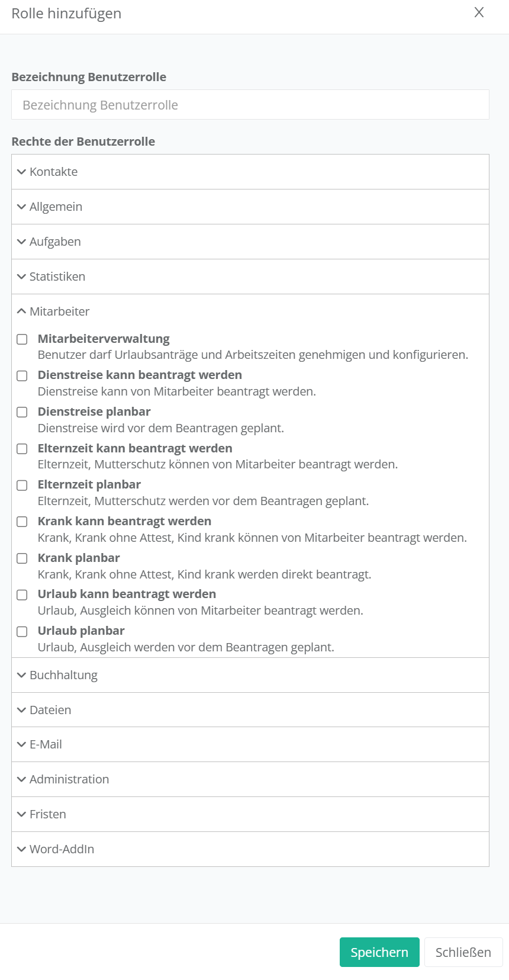Expand the Buchhaltung permissions section
509x980 pixels.
(63, 675)
